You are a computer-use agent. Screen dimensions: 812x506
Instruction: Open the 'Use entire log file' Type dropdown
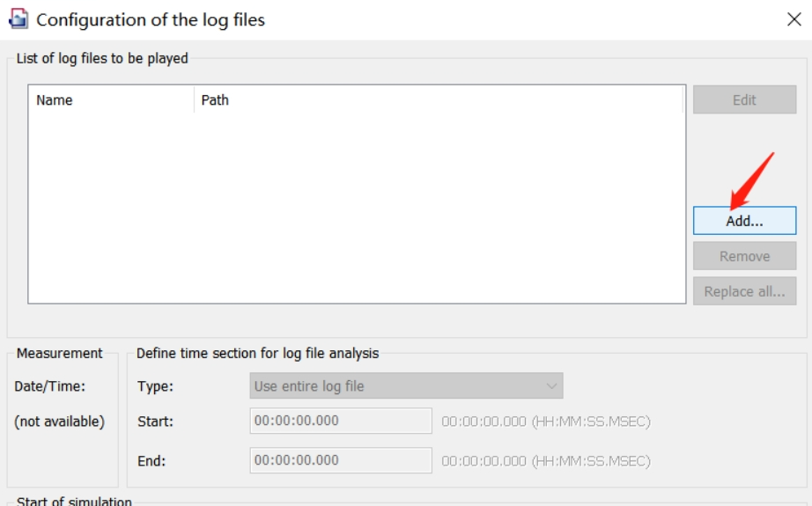(406, 385)
